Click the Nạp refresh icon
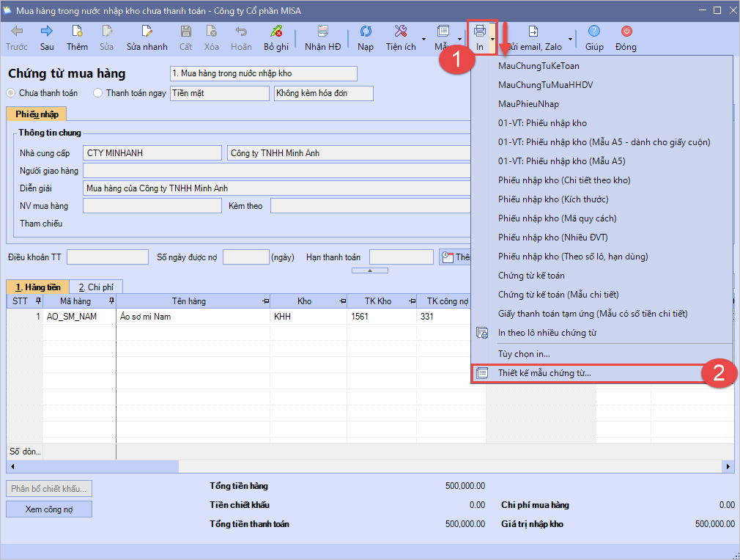The width and height of the screenshot is (740, 560). pyautogui.click(x=365, y=32)
